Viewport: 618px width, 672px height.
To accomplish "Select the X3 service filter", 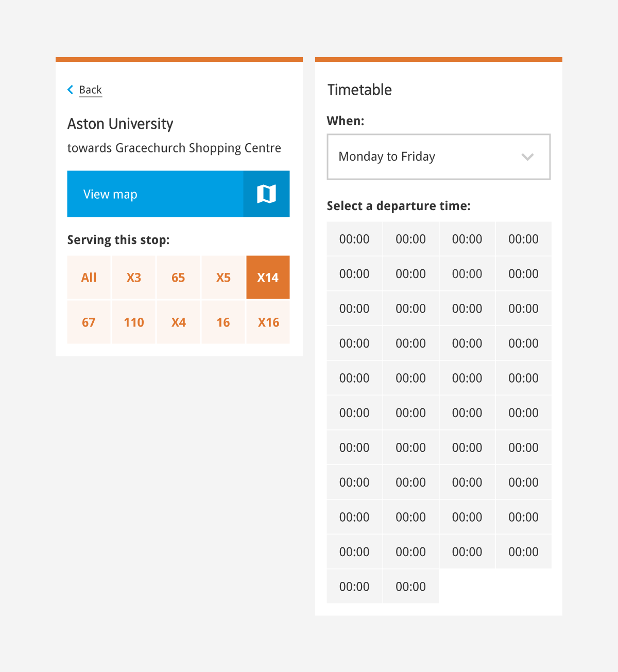I will [134, 278].
